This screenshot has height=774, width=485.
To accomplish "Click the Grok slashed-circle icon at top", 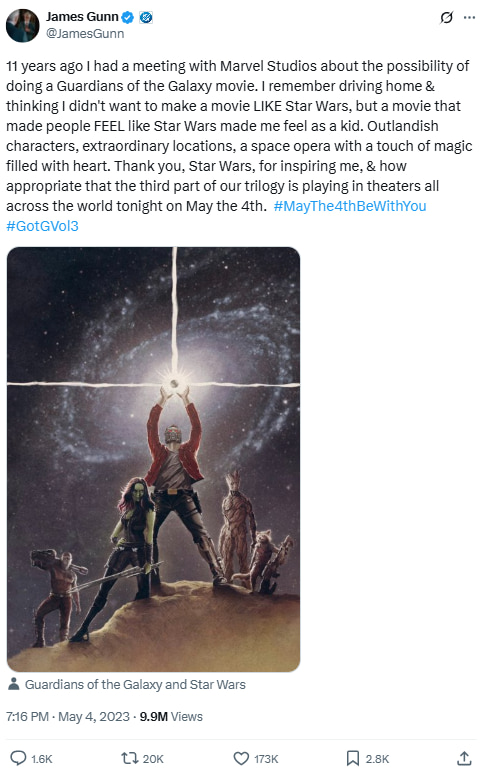I will point(446,18).
